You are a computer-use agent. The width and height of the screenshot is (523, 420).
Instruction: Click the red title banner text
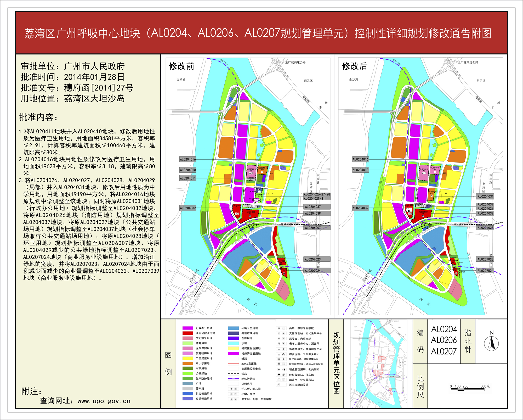[258, 33]
